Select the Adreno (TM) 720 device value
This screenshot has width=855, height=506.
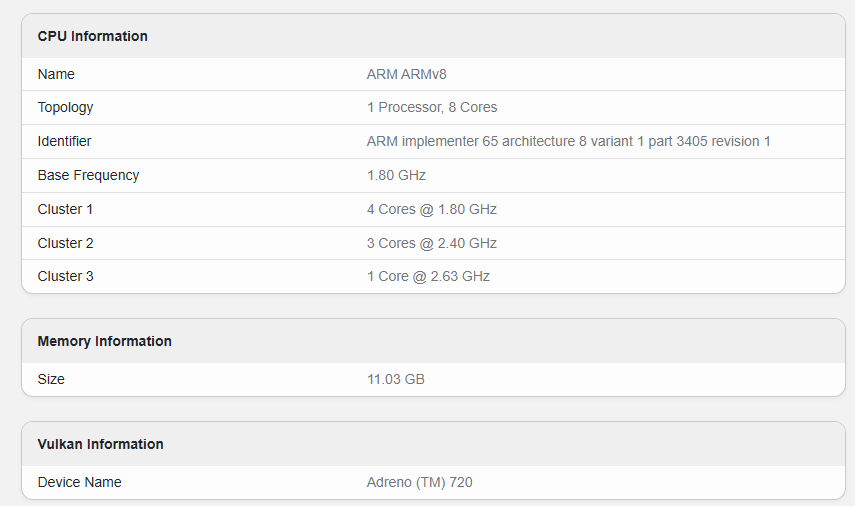(420, 482)
